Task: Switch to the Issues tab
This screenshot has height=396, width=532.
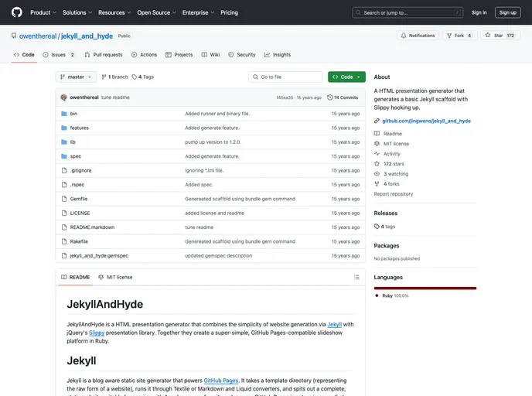Action: coord(58,55)
